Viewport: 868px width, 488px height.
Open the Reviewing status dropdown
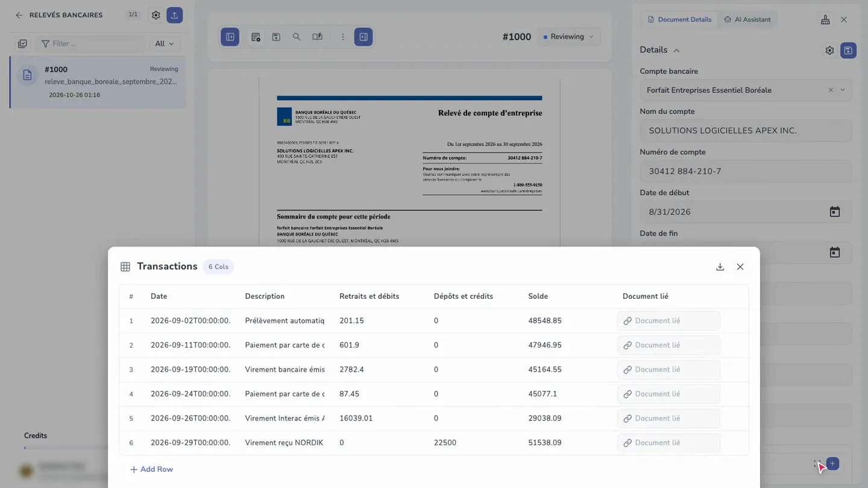click(x=568, y=37)
